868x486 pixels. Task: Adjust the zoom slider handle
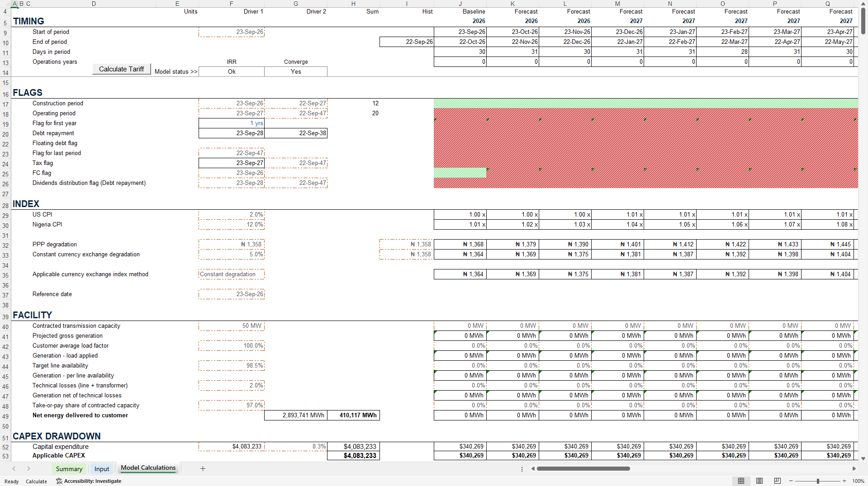(818, 481)
